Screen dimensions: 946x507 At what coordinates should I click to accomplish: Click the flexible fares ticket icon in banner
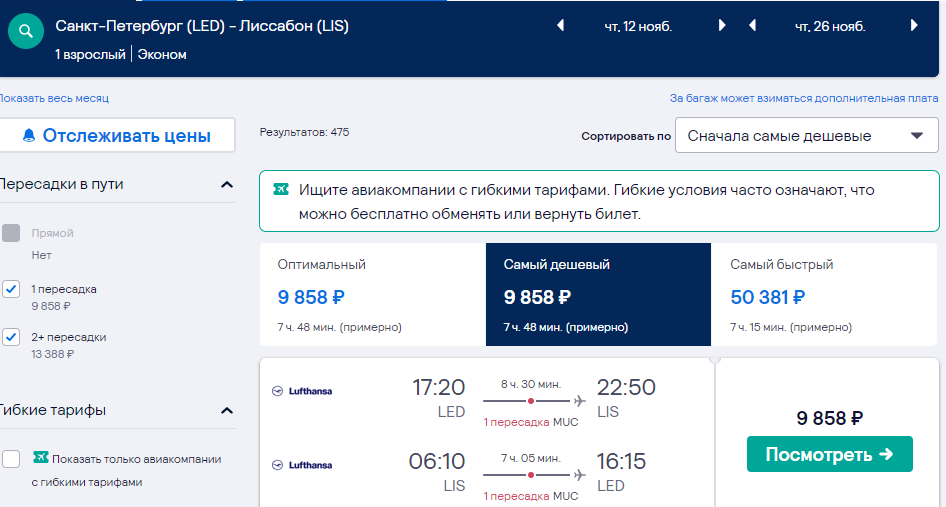point(281,190)
